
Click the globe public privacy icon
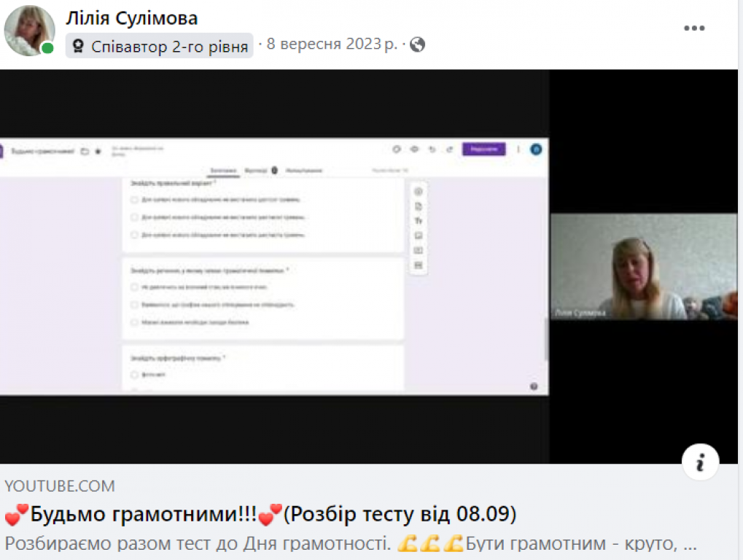pyautogui.click(x=418, y=44)
